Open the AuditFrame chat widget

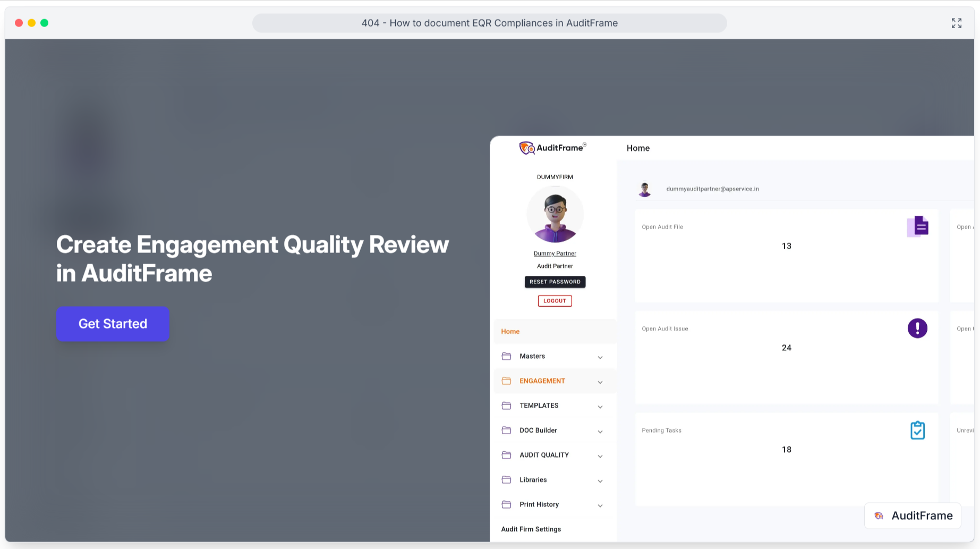pos(912,516)
